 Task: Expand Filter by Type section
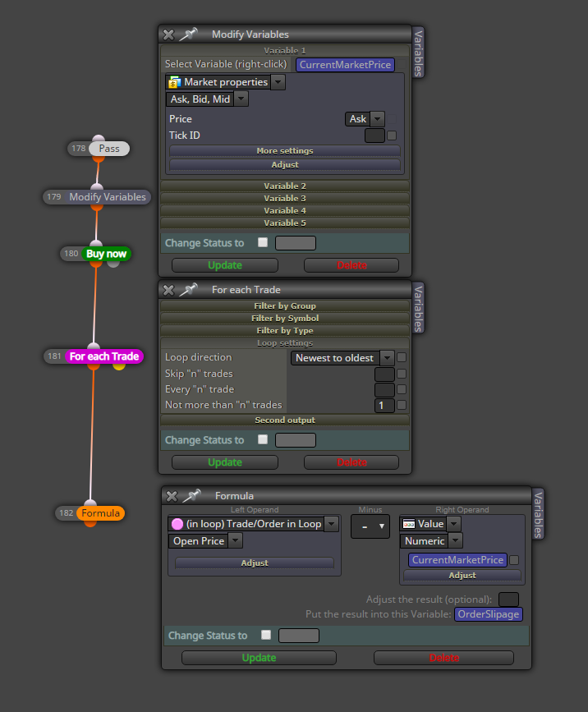coord(285,330)
